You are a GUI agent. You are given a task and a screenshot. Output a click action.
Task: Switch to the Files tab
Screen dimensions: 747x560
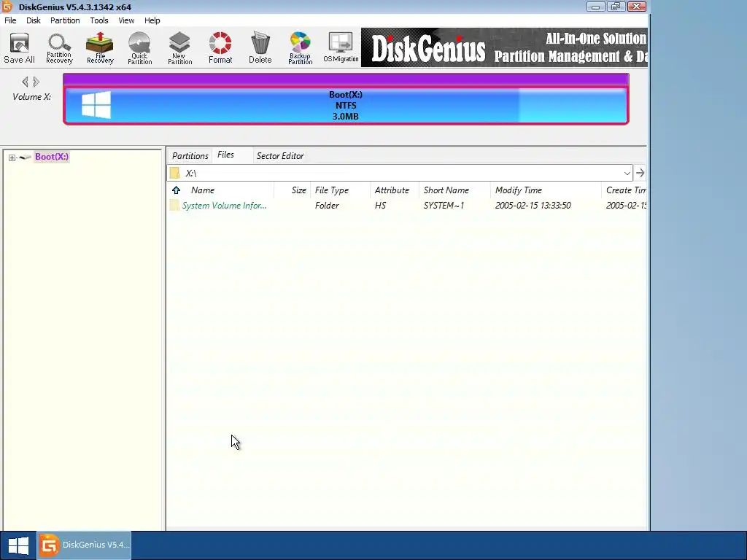(x=225, y=155)
